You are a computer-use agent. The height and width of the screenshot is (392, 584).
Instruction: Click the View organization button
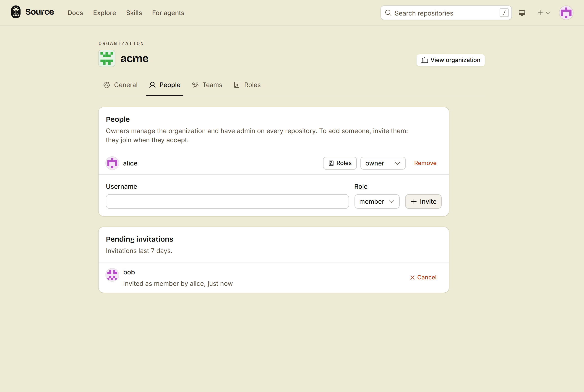pos(451,60)
